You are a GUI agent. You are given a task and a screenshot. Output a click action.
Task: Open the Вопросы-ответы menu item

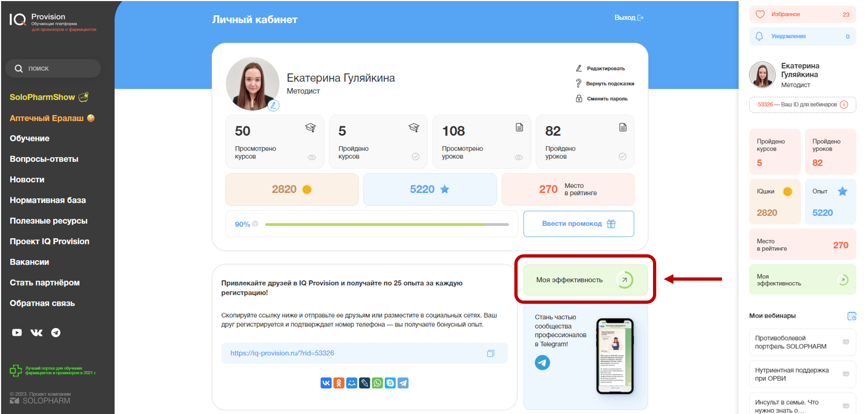click(x=44, y=159)
